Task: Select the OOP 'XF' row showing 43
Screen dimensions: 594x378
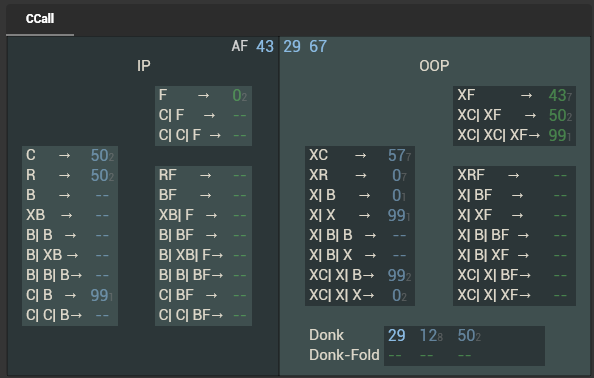Action: tap(514, 95)
